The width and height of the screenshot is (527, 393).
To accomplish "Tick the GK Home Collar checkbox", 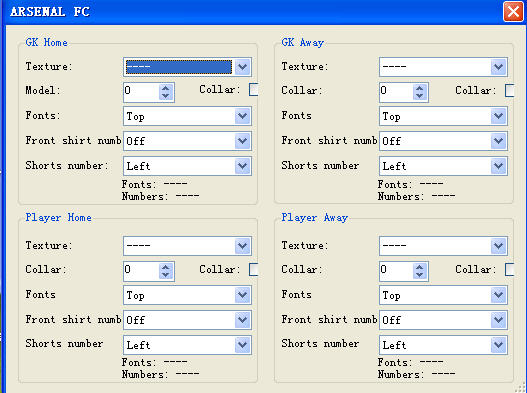I will point(254,89).
